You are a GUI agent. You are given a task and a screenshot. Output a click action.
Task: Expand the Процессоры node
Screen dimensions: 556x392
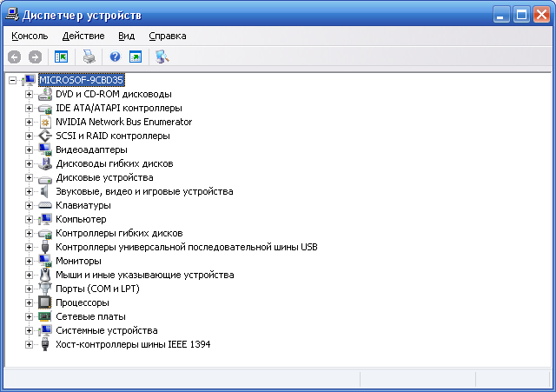[x=29, y=303]
